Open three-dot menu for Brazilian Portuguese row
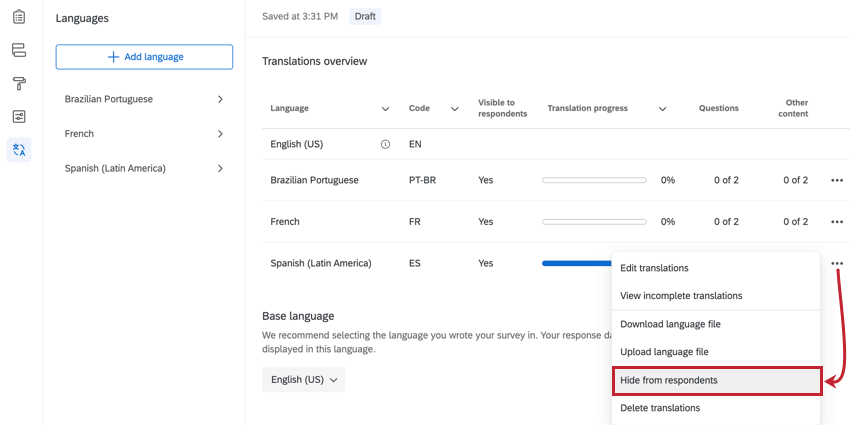The width and height of the screenshot is (850, 425). [x=836, y=180]
